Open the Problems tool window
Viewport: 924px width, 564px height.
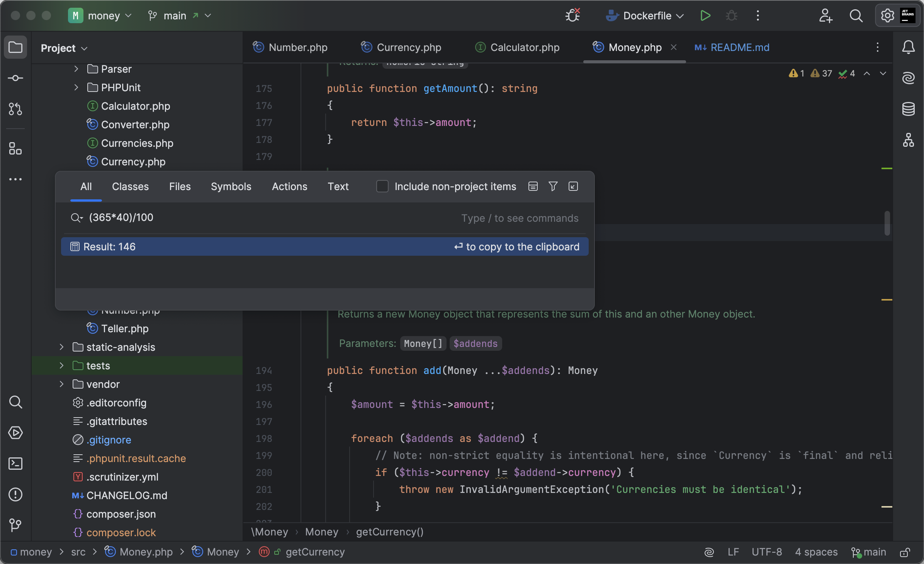(15, 494)
